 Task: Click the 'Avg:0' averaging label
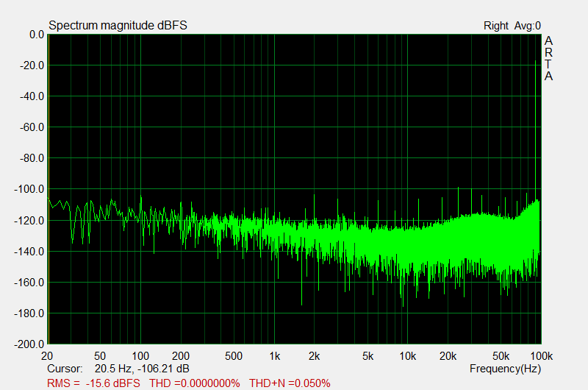pyautogui.click(x=528, y=26)
